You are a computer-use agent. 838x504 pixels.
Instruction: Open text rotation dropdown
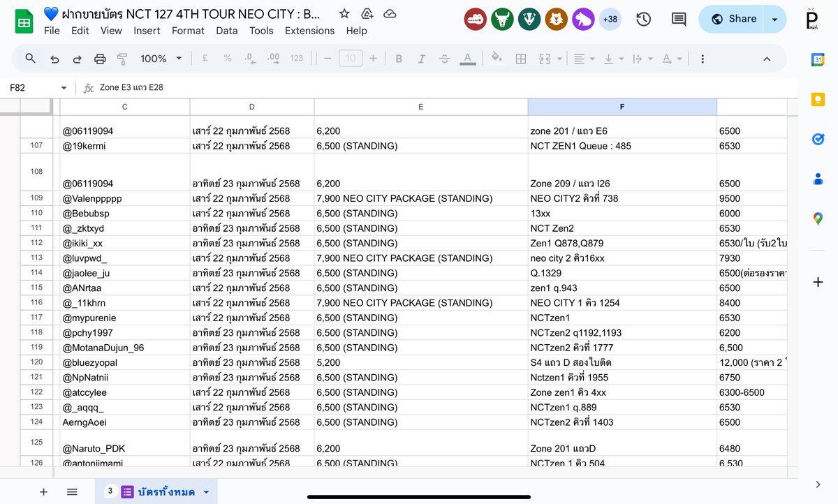pyautogui.click(x=670, y=59)
